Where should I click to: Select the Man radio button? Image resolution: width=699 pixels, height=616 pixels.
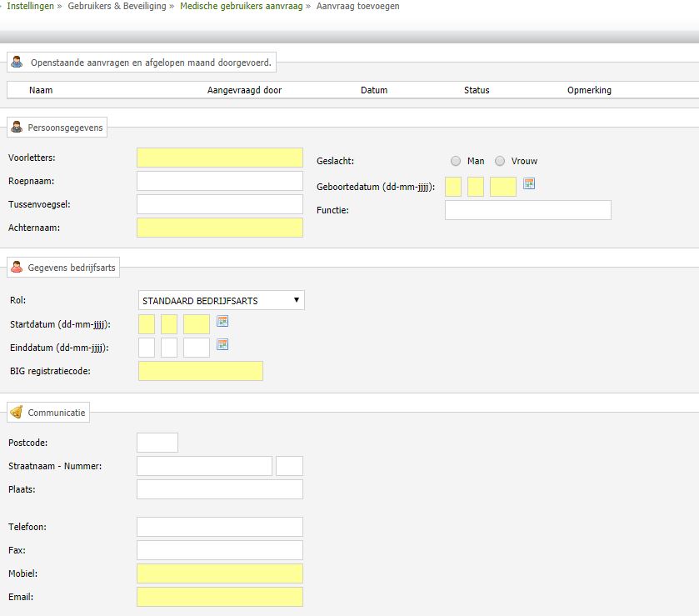[x=455, y=161]
